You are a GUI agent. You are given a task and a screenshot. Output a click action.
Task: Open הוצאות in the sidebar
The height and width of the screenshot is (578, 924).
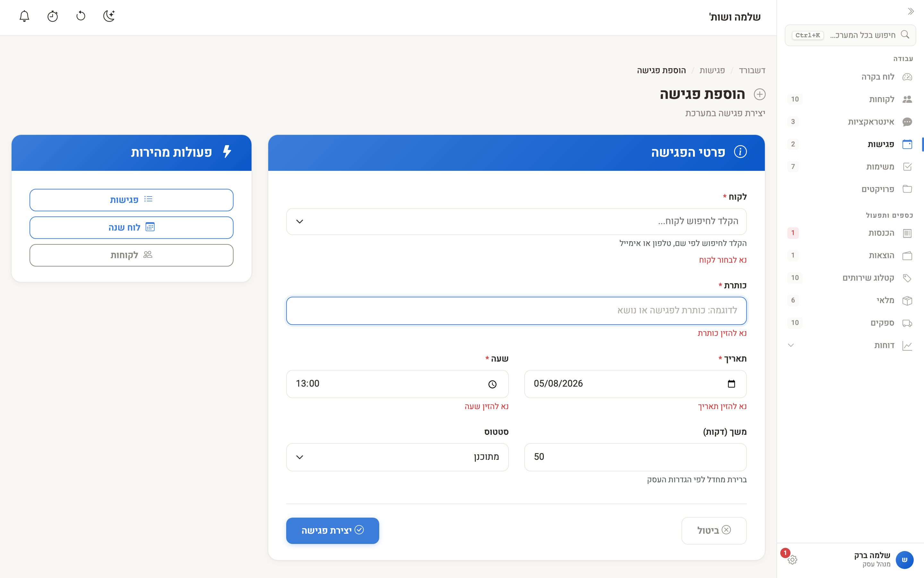[x=850, y=255]
